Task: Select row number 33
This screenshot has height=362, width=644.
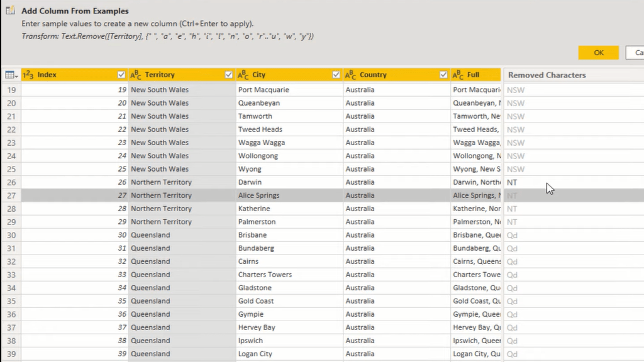Action: click(x=11, y=275)
